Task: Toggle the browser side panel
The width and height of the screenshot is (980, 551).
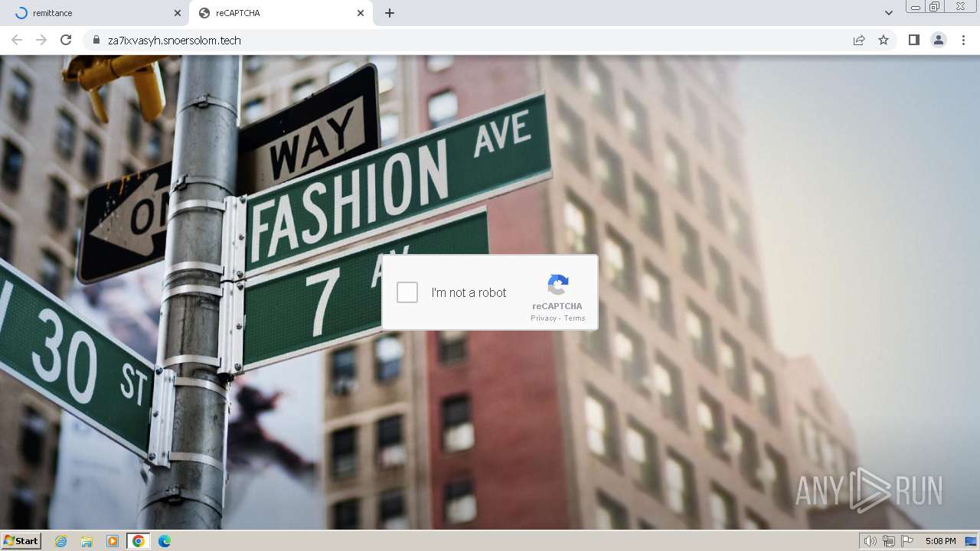Action: tap(913, 40)
